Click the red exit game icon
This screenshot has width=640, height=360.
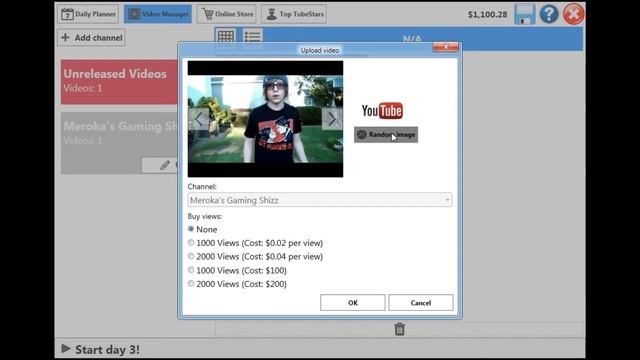point(573,14)
